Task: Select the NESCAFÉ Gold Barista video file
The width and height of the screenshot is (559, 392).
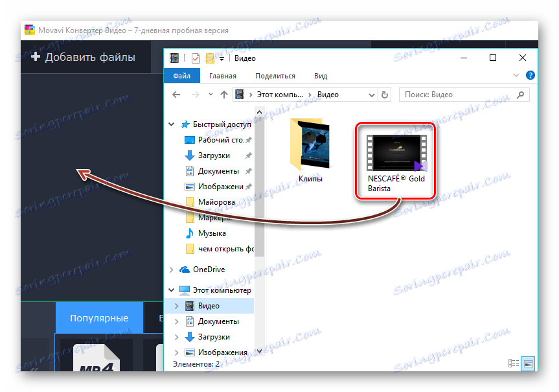Action: click(396, 163)
